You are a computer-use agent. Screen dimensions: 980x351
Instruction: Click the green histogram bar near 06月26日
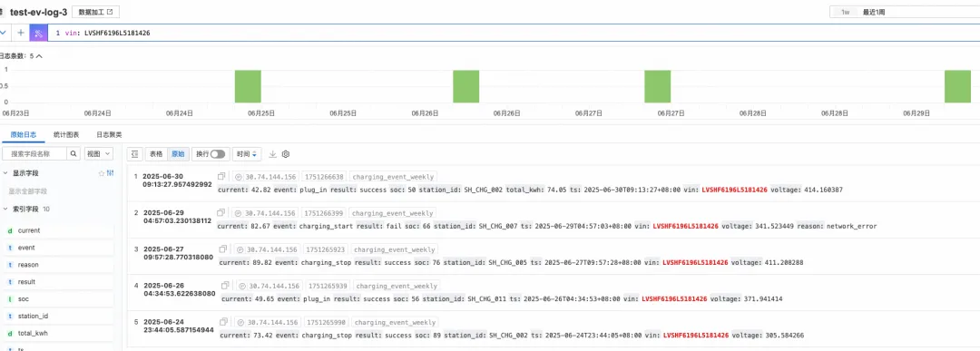(465, 86)
